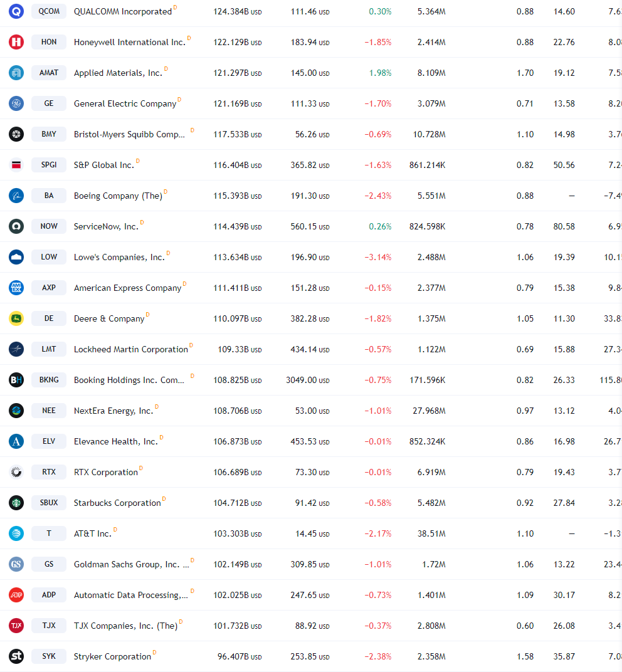Image resolution: width=622 pixels, height=672 pixels.
Task: Click the ELV ticker badge
Action: pyautogui.click(x=49, y=441)
